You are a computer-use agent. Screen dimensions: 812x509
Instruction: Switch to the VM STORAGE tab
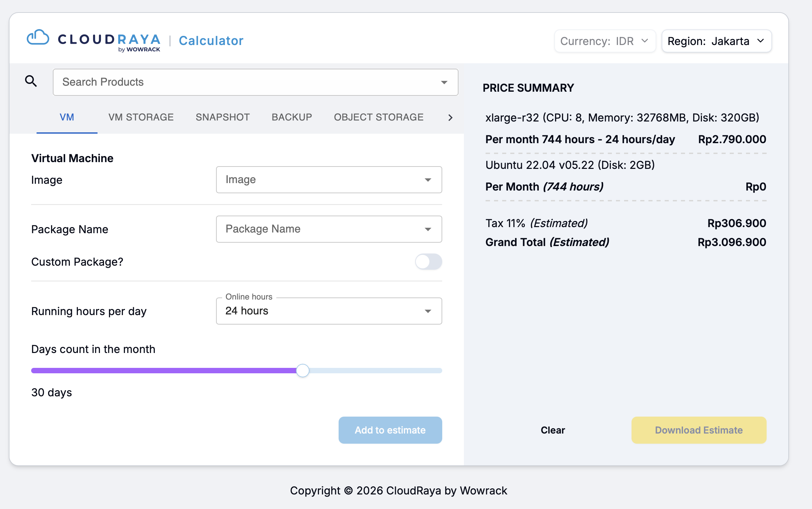pos(141,117)
